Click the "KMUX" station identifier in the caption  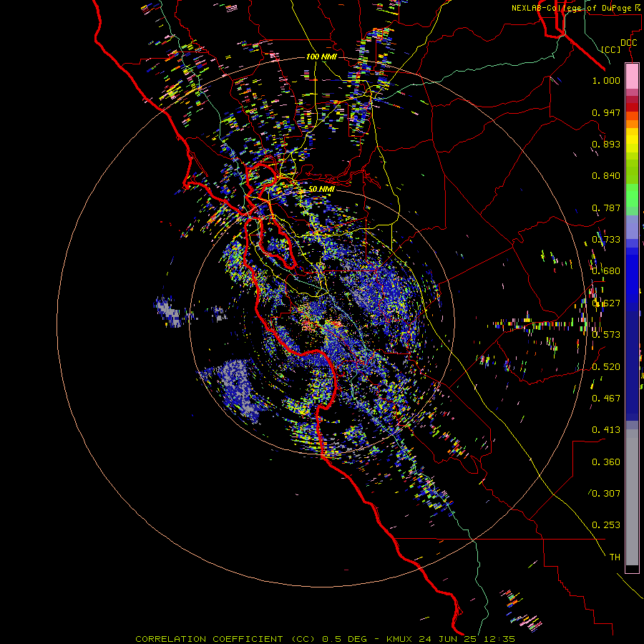point(401,639)
